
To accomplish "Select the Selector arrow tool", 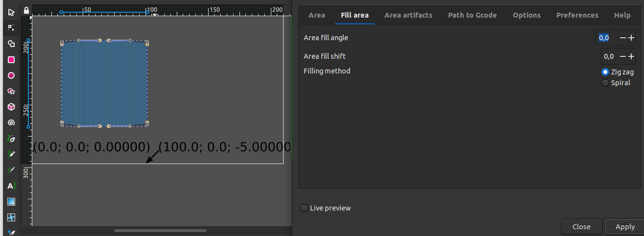I will click(11, 12).
